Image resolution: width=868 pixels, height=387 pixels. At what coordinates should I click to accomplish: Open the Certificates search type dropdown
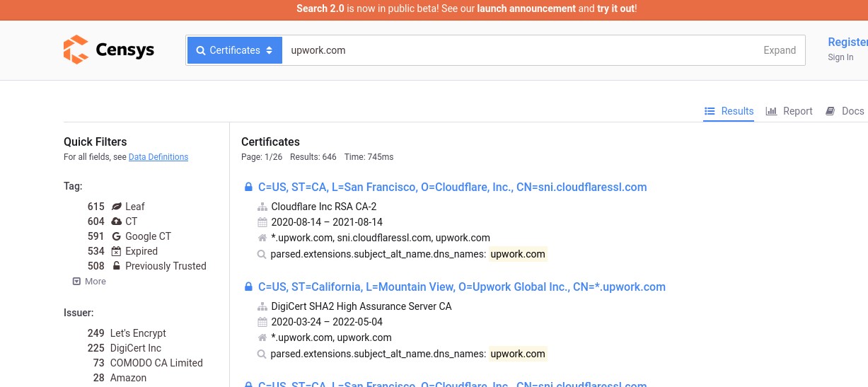click(235, 50)
